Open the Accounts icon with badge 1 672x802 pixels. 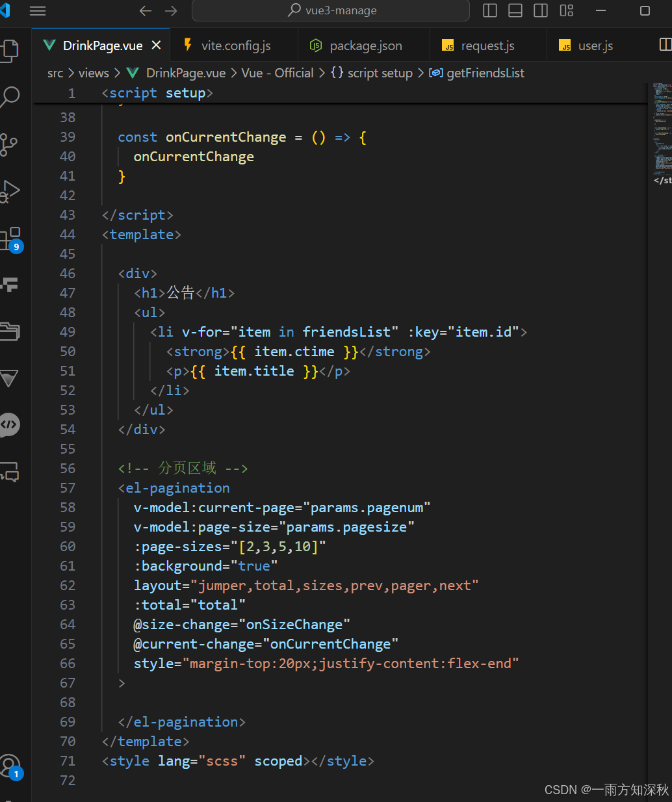click(x=10, y=767)
